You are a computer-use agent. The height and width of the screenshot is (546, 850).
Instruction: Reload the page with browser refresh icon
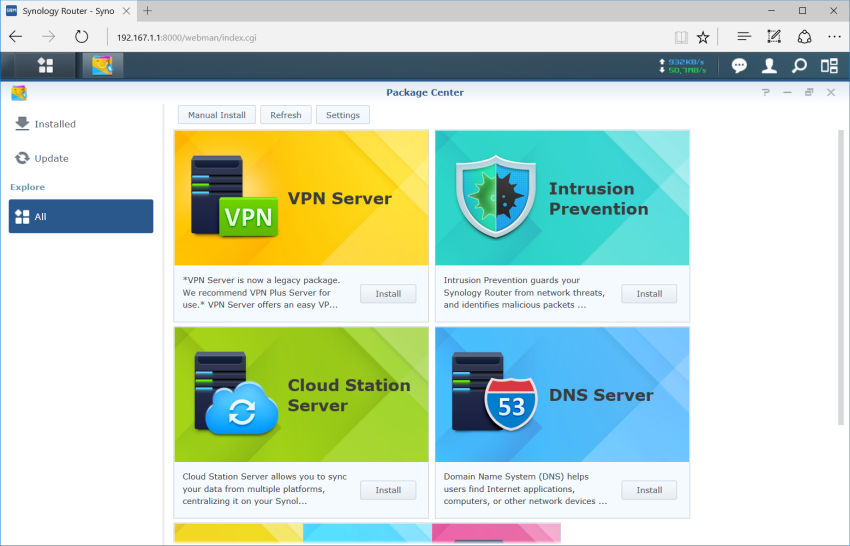point(81,37)
